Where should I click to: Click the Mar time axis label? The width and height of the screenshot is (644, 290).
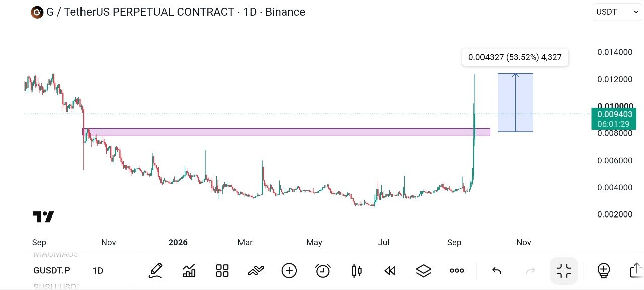coord(245,242)
